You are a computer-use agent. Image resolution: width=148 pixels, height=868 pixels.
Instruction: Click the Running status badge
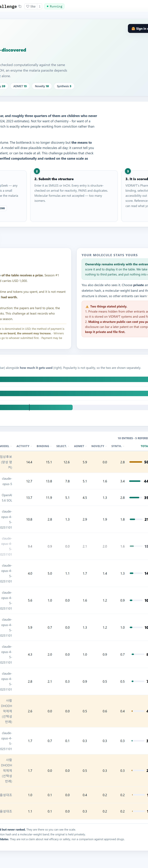55,6
